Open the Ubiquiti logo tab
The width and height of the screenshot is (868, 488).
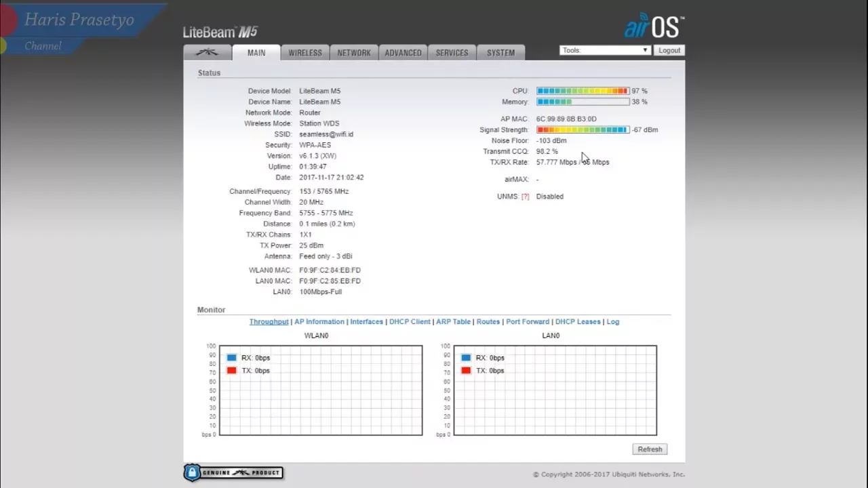(x=208, y=52)
